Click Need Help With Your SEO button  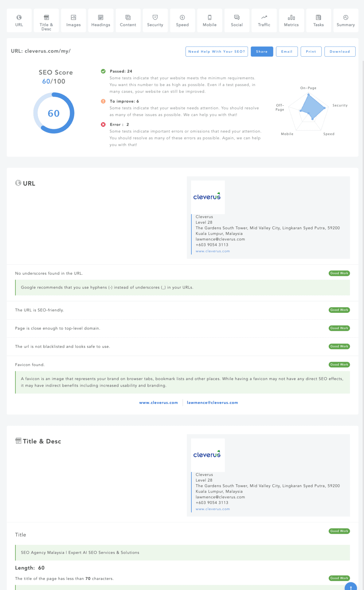point(217,52)
